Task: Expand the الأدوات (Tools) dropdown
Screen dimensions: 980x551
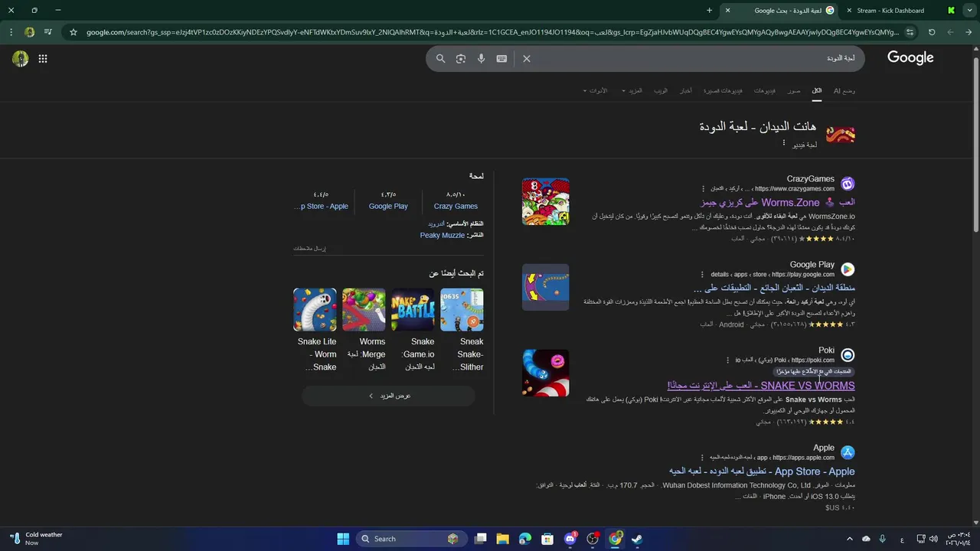Action: [x=595, y=90]
